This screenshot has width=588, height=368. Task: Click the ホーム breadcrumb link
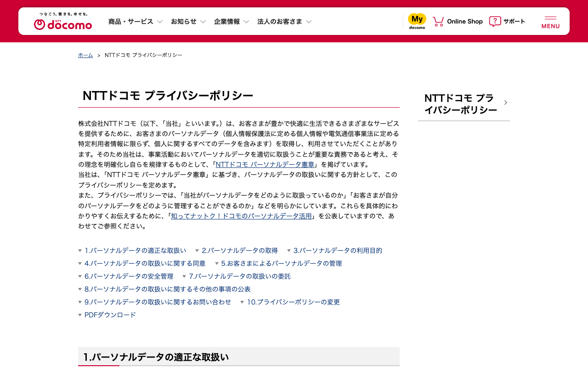[85, 55]
